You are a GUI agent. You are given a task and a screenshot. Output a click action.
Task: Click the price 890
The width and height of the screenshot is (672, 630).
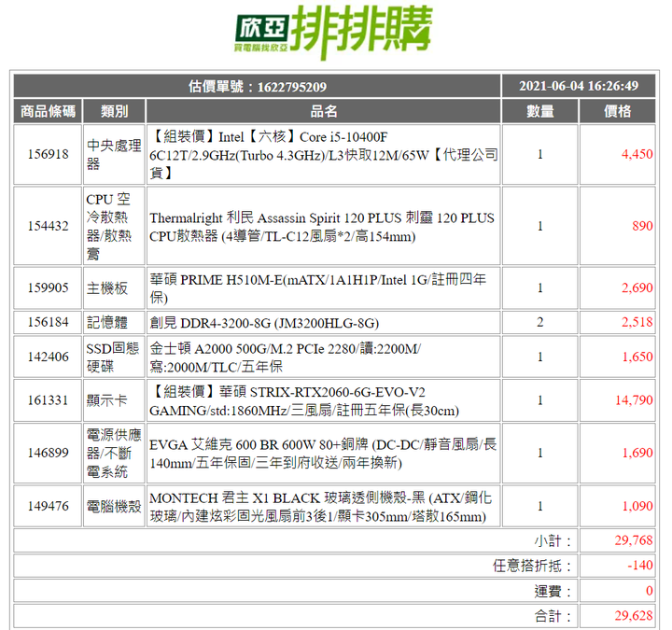pos(642,226)
